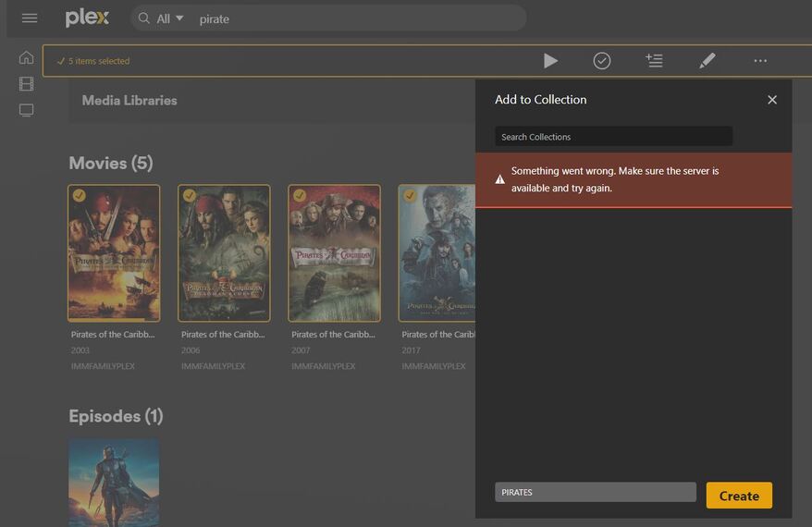The width and height of the screenshot is (812, 527).
Task: Mark selected items as played
Action: [x=602, y=61]
